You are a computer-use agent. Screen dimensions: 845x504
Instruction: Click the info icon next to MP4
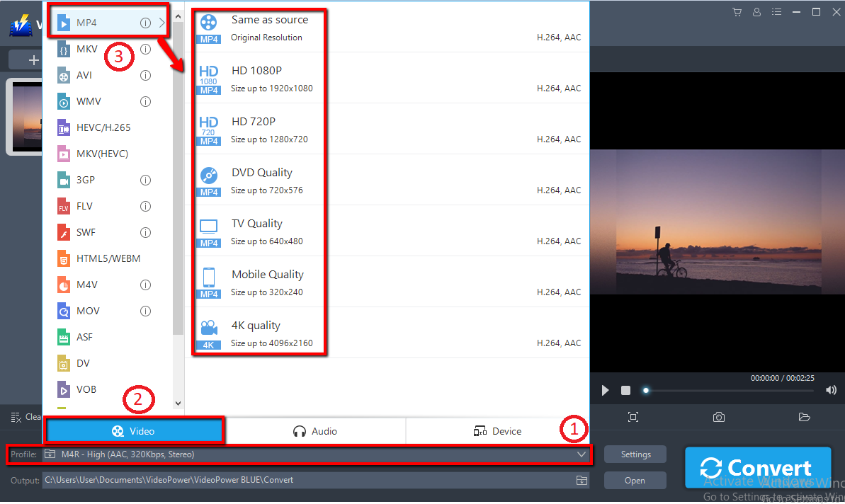tap(147, 22)
